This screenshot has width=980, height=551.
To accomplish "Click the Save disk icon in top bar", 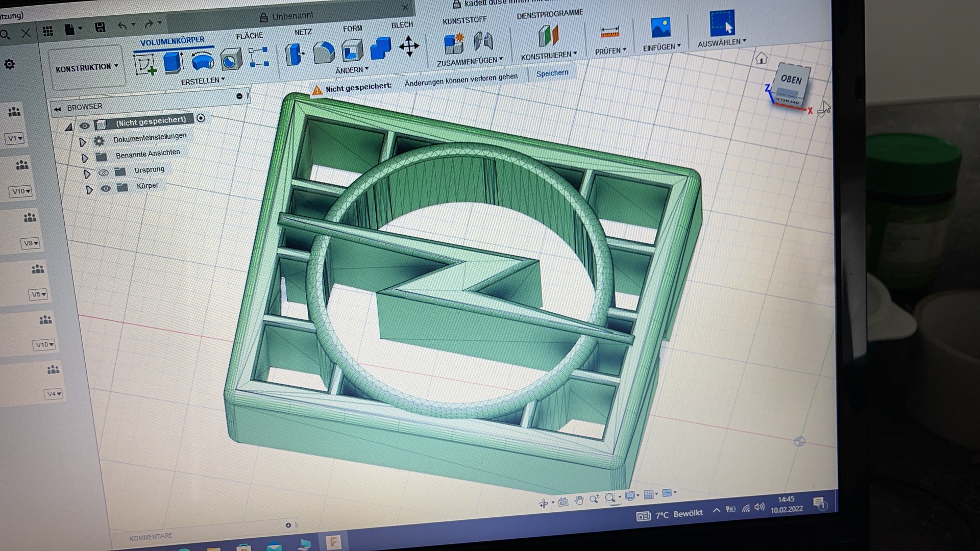I will (x=100, y=28).
